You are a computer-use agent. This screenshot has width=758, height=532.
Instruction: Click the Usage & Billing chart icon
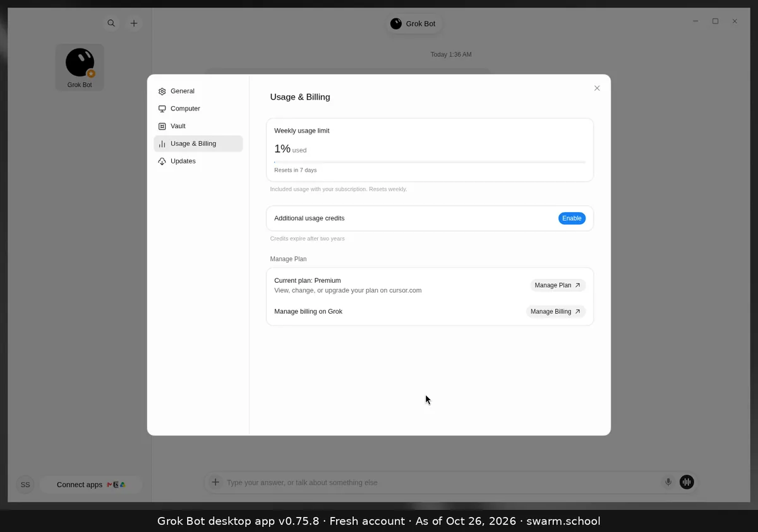point(162,144)
